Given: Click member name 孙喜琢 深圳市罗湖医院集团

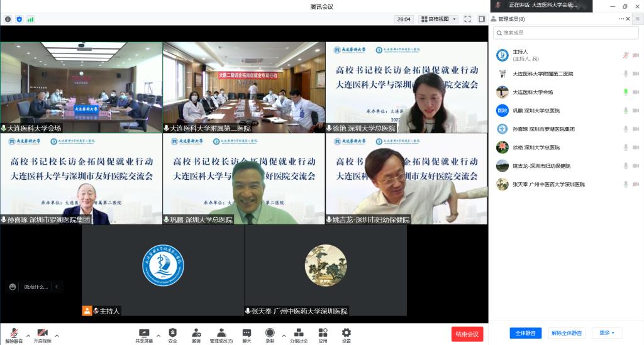Looking at the screenshot, I should click(x=543, y=129).
